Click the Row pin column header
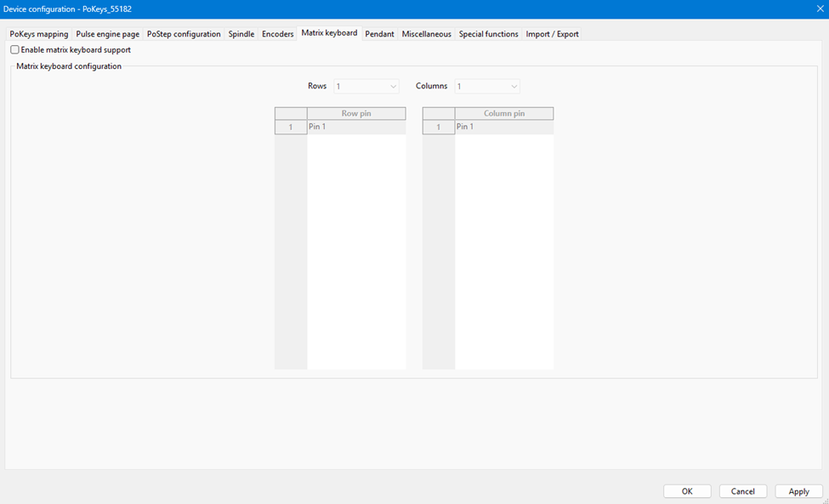Screen dimensions: 829x504 click(355, 113)
